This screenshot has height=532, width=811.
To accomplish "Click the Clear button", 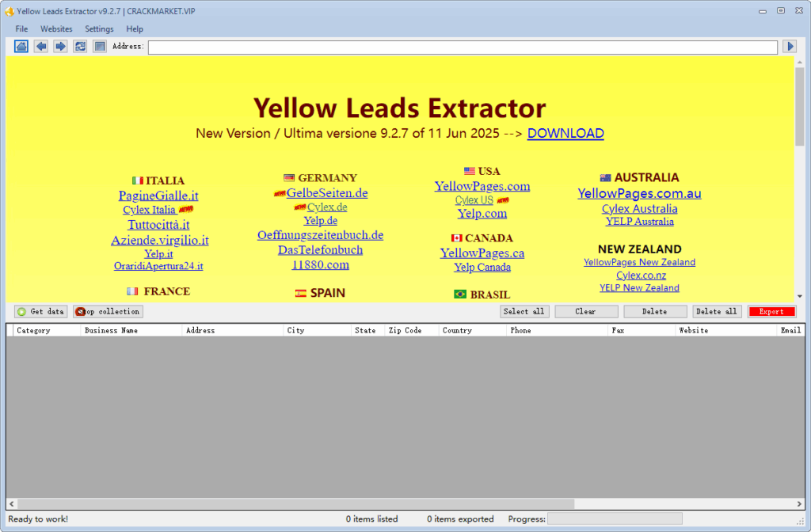I will tap(586, 311).
